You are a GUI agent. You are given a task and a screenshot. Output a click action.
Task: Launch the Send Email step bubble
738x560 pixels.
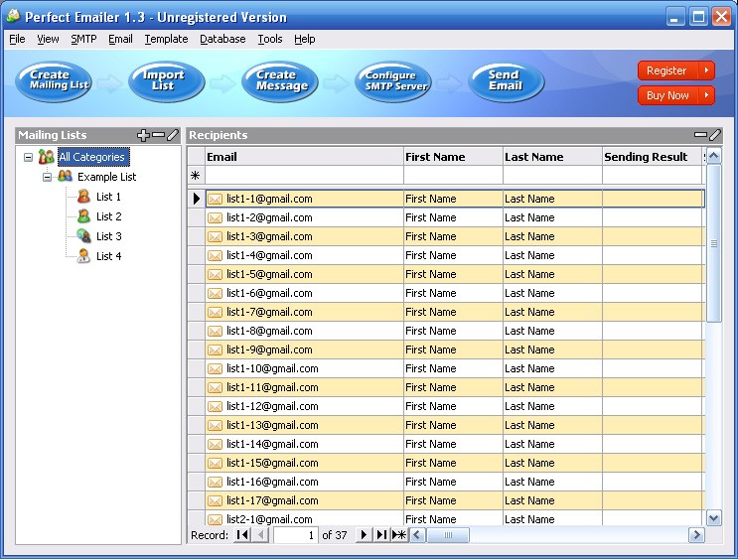(x=506, y=81)
